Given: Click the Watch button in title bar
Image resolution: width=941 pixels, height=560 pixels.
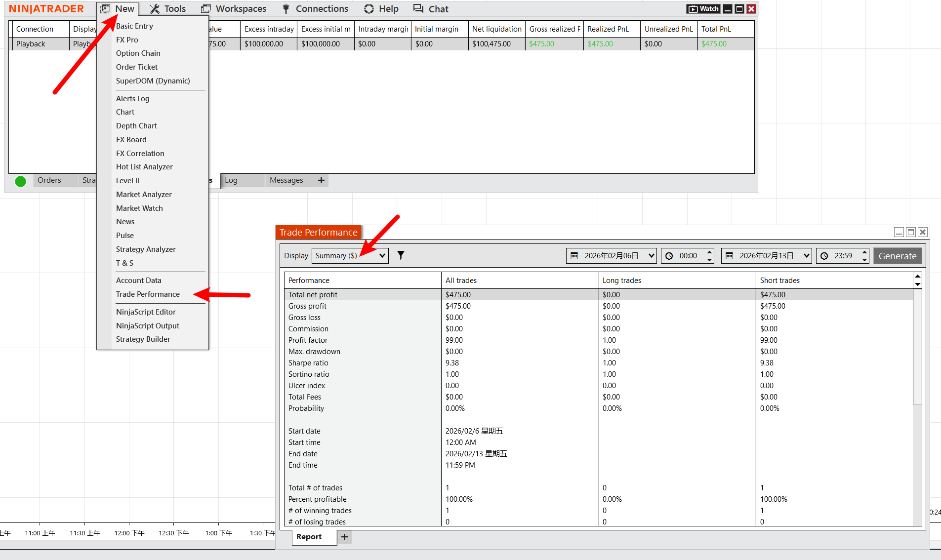Looking at the screenshot, I should coord(703,9).
